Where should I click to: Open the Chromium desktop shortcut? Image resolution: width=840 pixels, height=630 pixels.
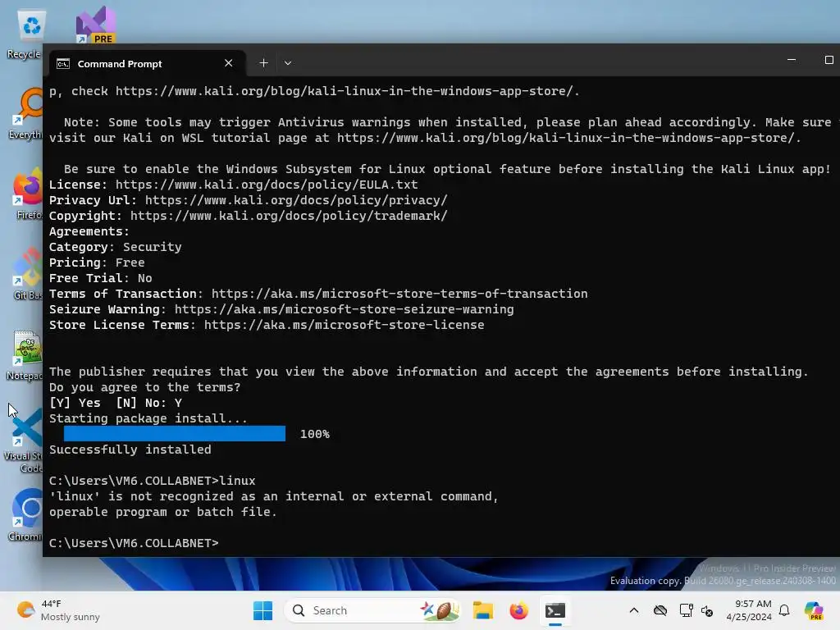[x=27, y=515]
